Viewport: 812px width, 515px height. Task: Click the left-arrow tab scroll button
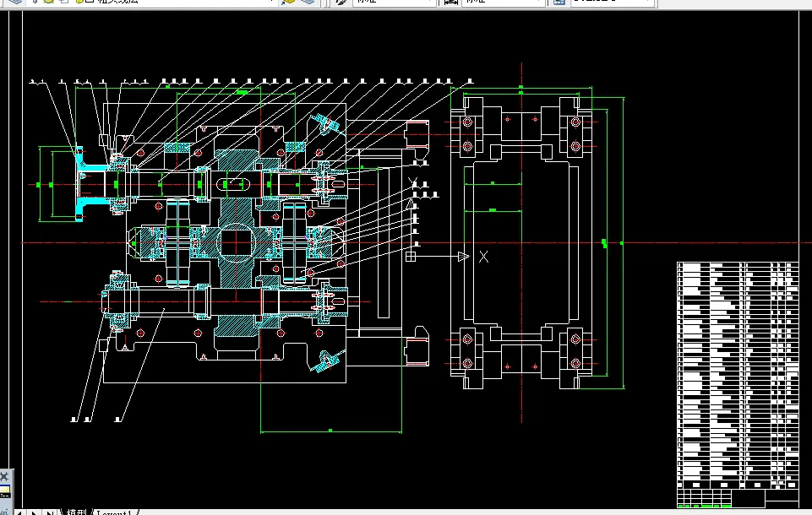(19, 512)
